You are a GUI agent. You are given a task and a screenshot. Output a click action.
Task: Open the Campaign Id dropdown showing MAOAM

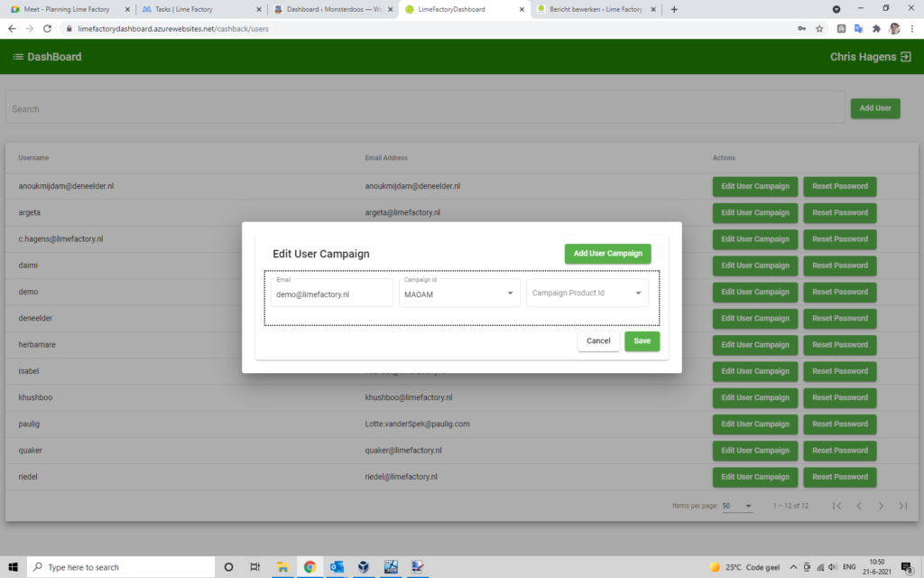coord(459,293)
